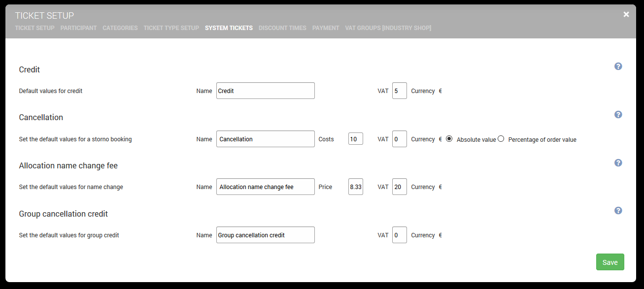This screenshot has height=289, width=644.
Task: Select the text 'Default values for credit'
Action: click(51, 91)
